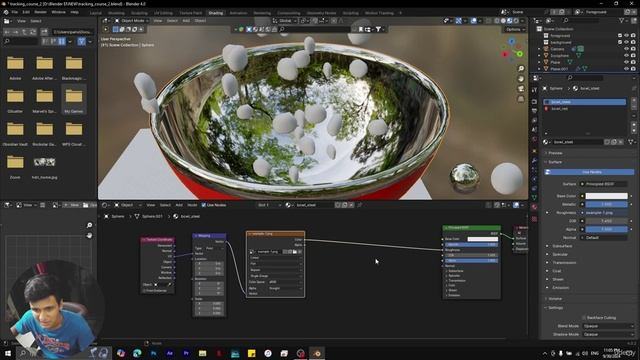Adjust the Metallic slider in material properties
The image size is (640, 360).
[607, 204]
